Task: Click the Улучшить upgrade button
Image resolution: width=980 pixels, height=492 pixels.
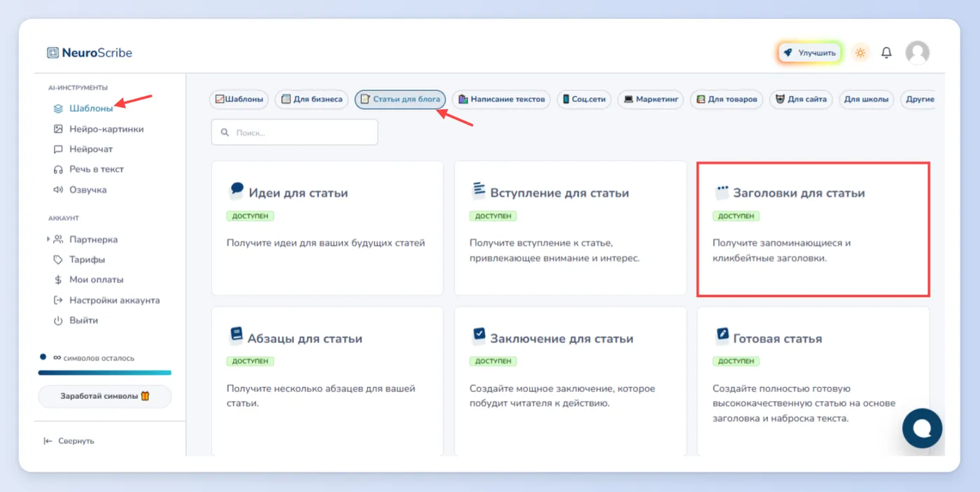Action: point(810,52)
